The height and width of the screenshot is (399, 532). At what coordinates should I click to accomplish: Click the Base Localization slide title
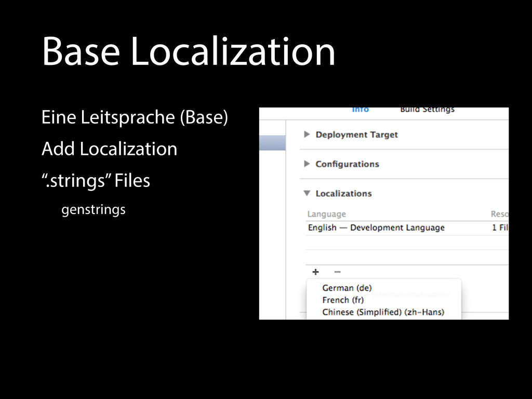tap(189, 51)
